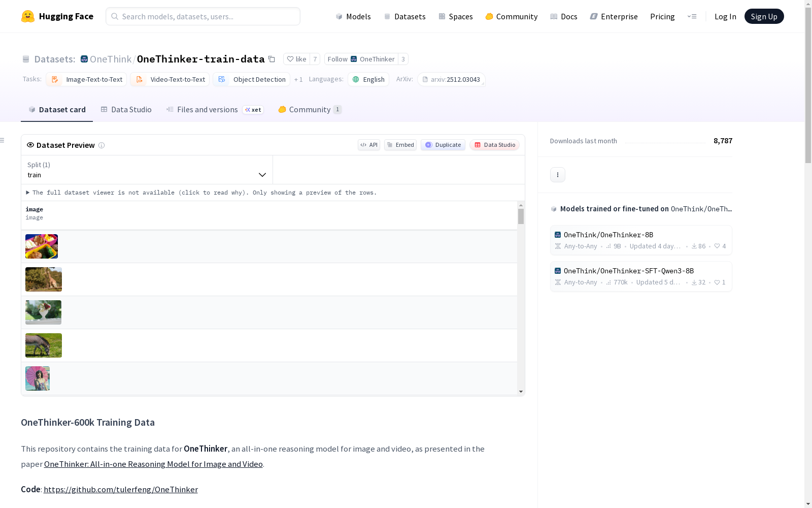Click the food bento box thumbnail

click(x=42, y=246)
